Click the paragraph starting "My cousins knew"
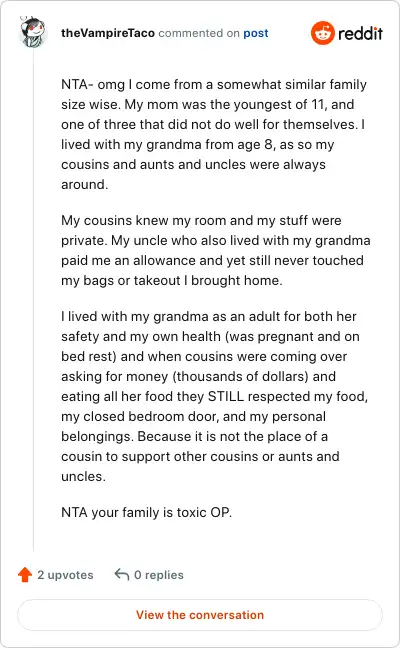The image size is (400, 648). click(x=216, y=250)
